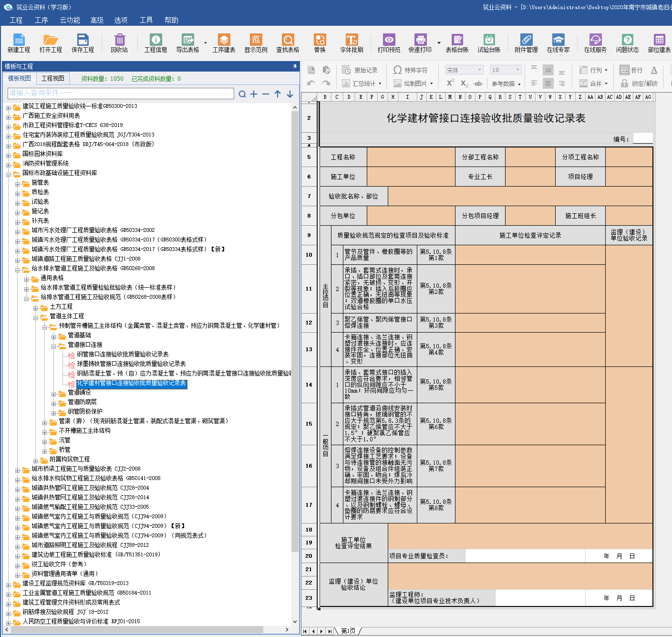Viewport: 672px width, 637px height.
Task: Click the tree search input field
Action: click(121, 93)
